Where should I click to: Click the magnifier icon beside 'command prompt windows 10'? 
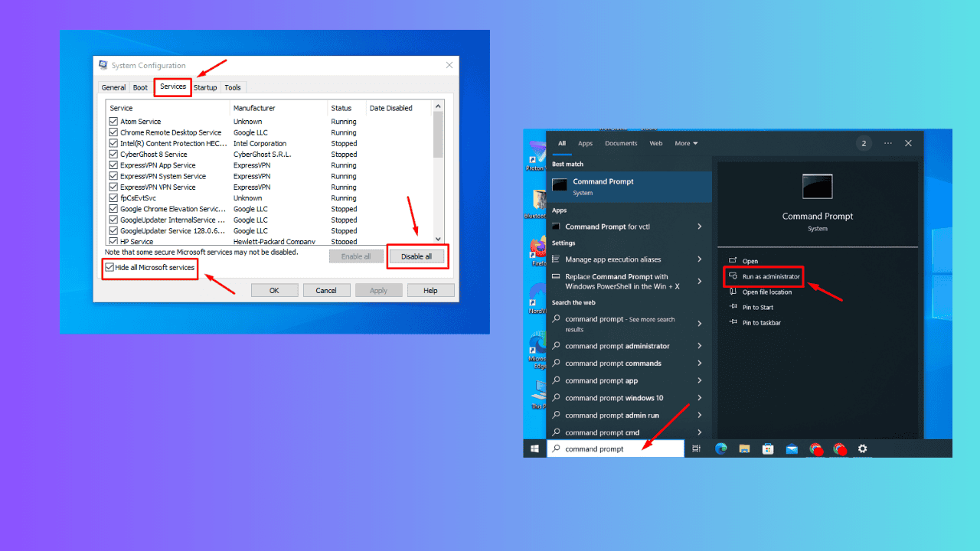click(x=557, y=398)
